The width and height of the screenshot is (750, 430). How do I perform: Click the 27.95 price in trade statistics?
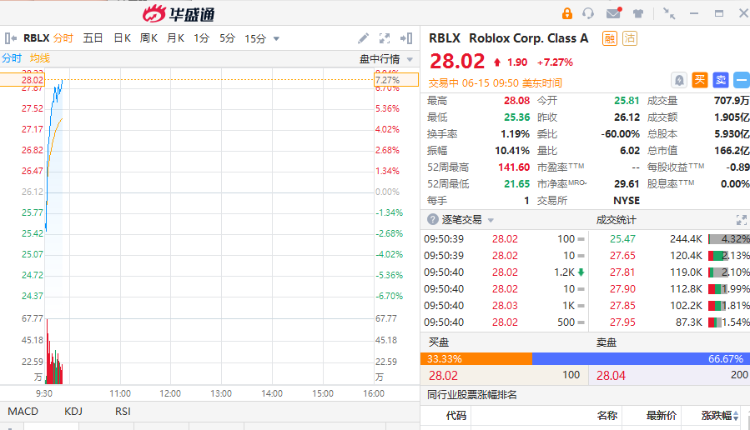click(x=622, y=322)
